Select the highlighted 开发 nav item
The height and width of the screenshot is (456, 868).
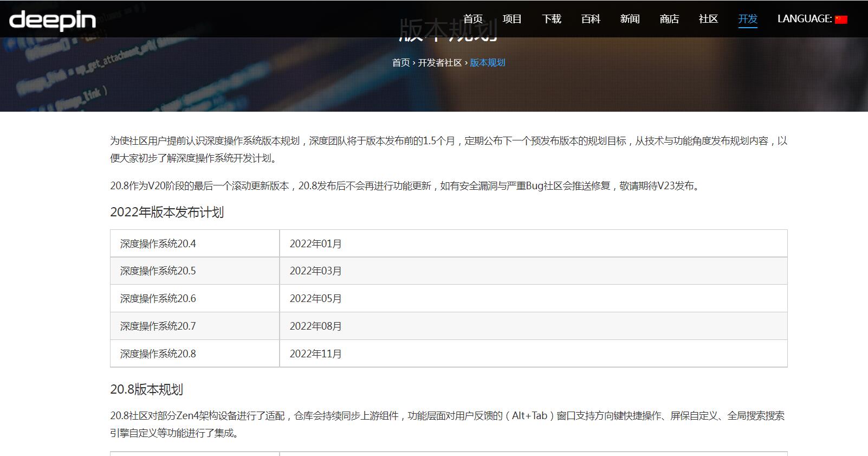click(748, 19)
